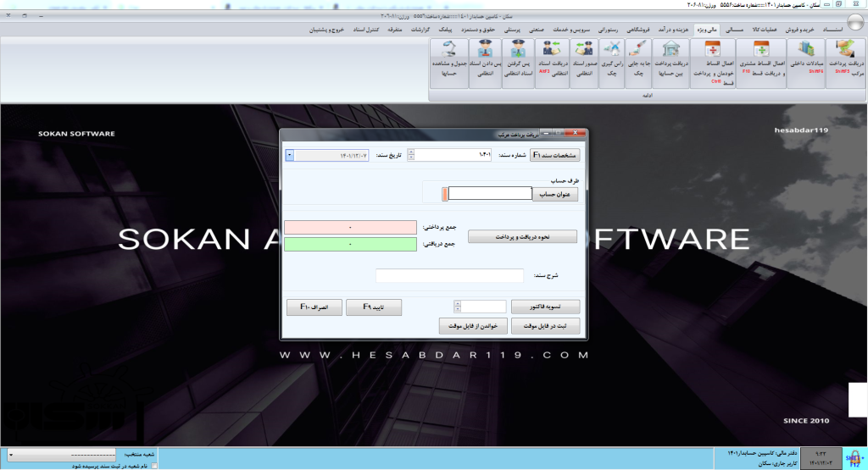Screen dimensions: 868x470
Task: Open the تاریخ سند date dropdown arrow
Action: 290,155
